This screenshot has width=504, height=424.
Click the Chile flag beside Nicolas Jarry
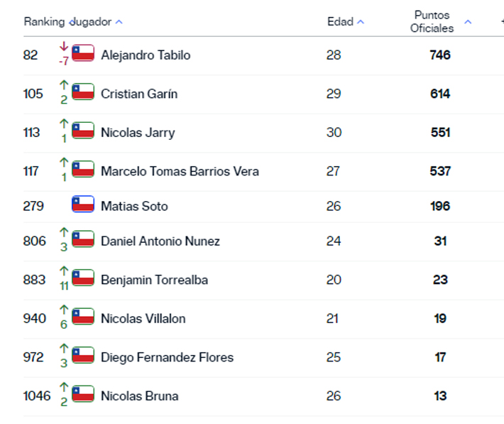(83, 131)
